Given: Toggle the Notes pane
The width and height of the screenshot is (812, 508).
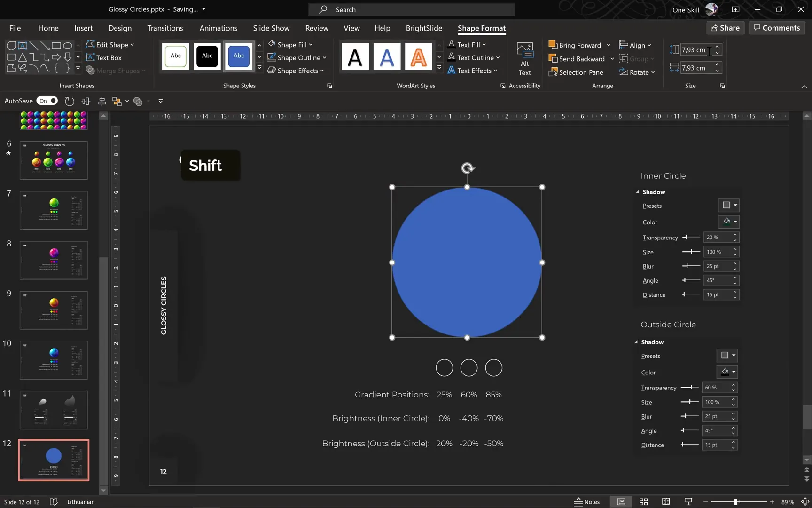Looking at the screenshot, I should click(x=587, y=502).
